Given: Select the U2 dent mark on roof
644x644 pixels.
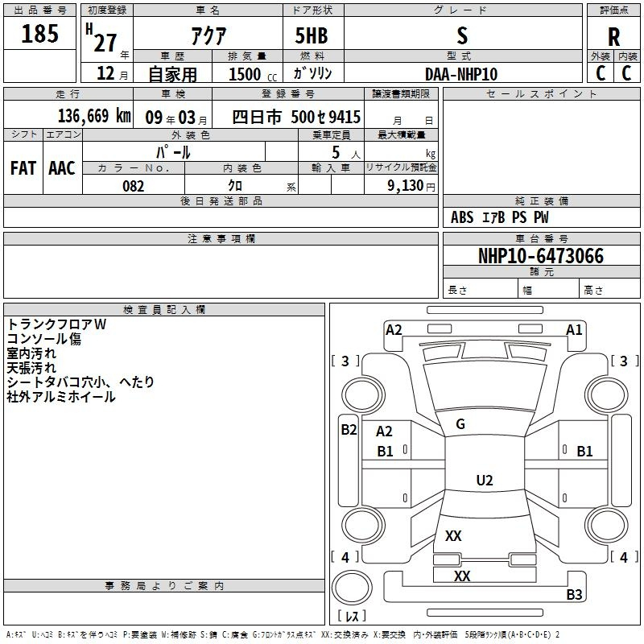Looking at the screenshot, I should 484,481.
